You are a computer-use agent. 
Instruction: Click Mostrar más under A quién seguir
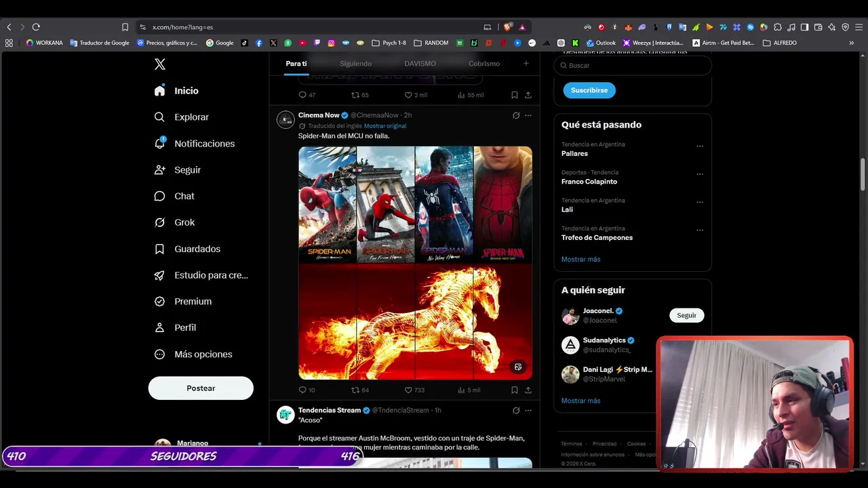[580, 401]
